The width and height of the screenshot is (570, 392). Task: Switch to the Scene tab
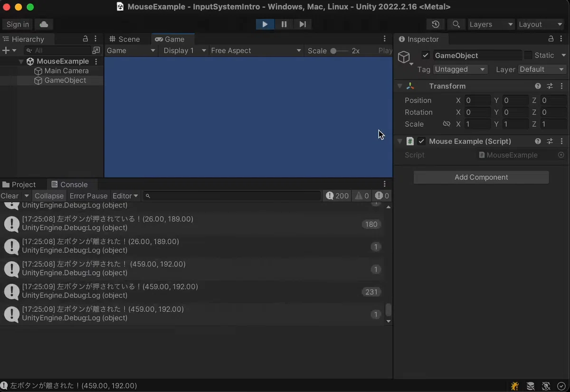click(x=124, y=39)
